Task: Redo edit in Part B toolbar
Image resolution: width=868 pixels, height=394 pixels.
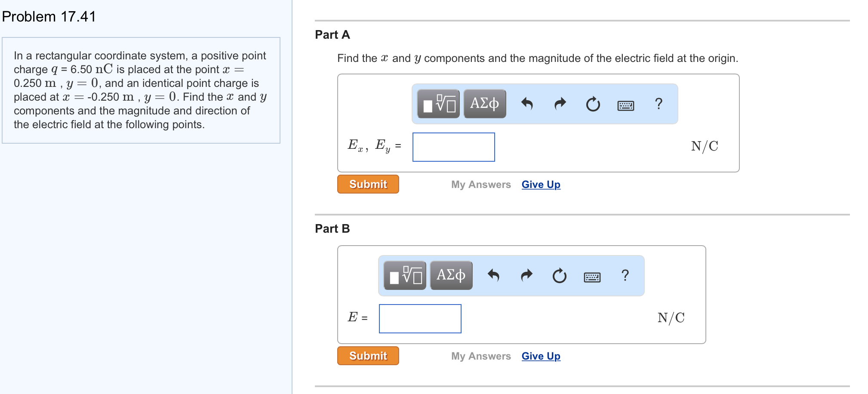Action: point(526,275)
